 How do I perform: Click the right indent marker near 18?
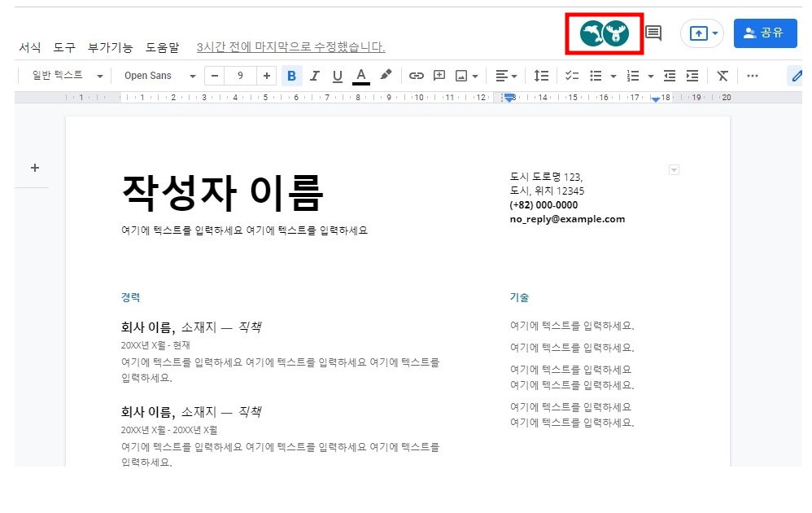point(656,99)
